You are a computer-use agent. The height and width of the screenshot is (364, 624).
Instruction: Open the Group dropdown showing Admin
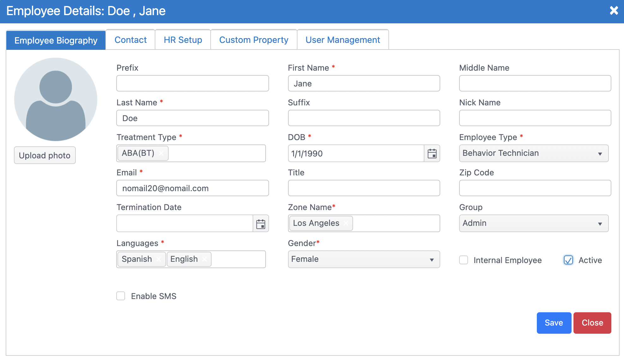pos(534,224)
